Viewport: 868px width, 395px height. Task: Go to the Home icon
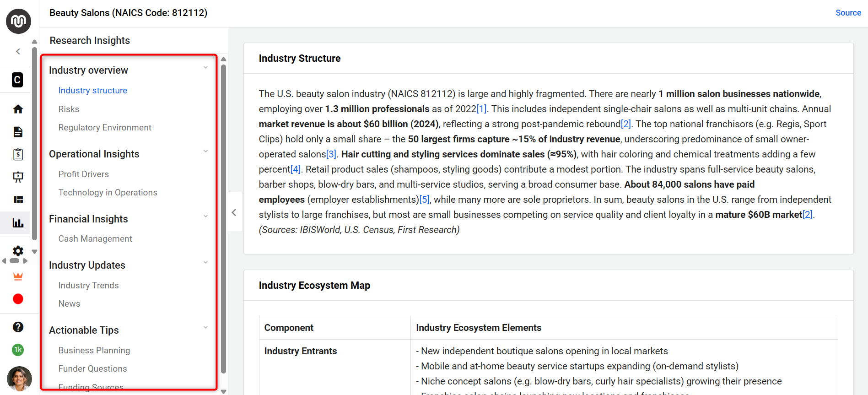pos(18,109)
